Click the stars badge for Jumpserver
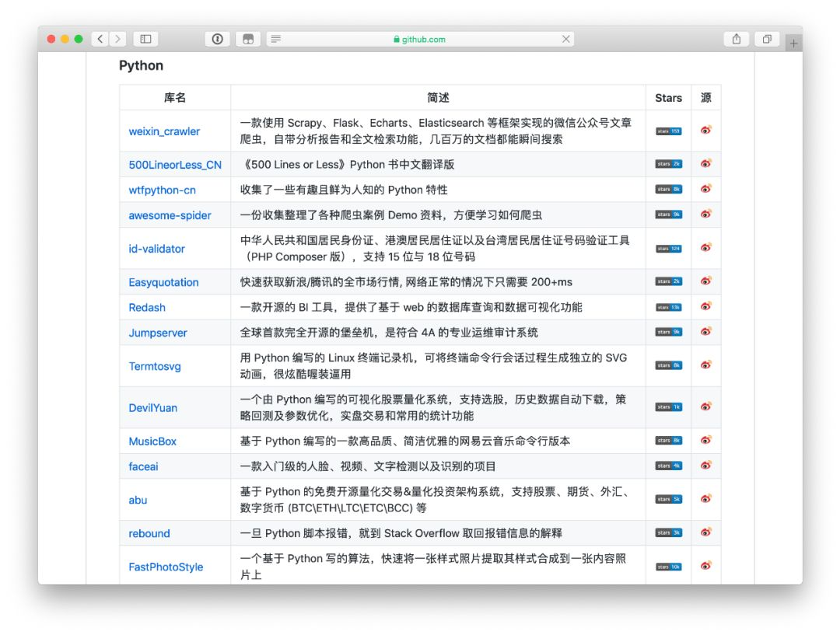This screenshot has height=635, width=840. (669, 332)
